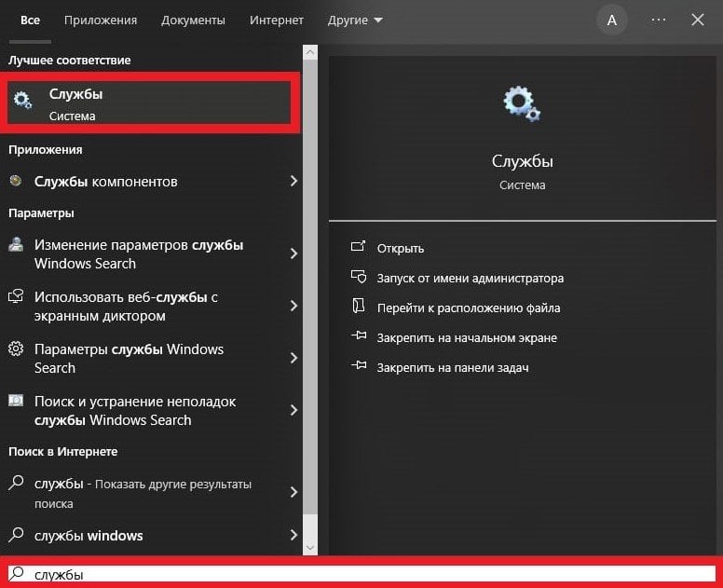Click the Службы компонентов app icon
This screenshot has height=588, width=723.
16,181
